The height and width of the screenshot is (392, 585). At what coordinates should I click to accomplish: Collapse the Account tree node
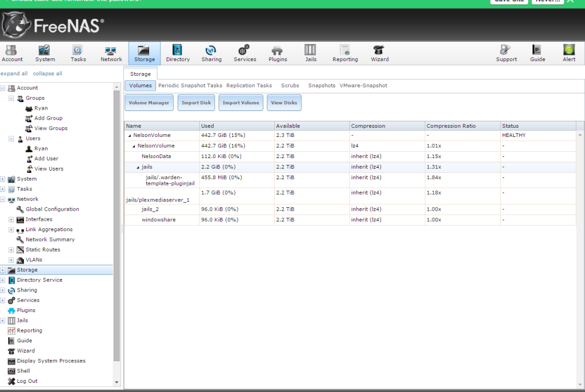(3, 88)
